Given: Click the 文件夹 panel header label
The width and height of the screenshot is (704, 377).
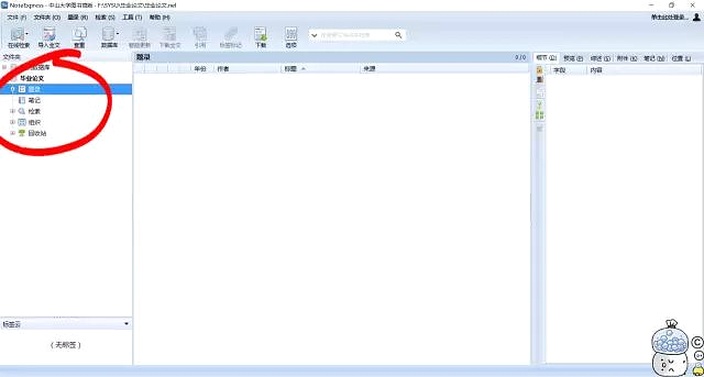Looking at the screenshot, I should [x=12, y=57].
